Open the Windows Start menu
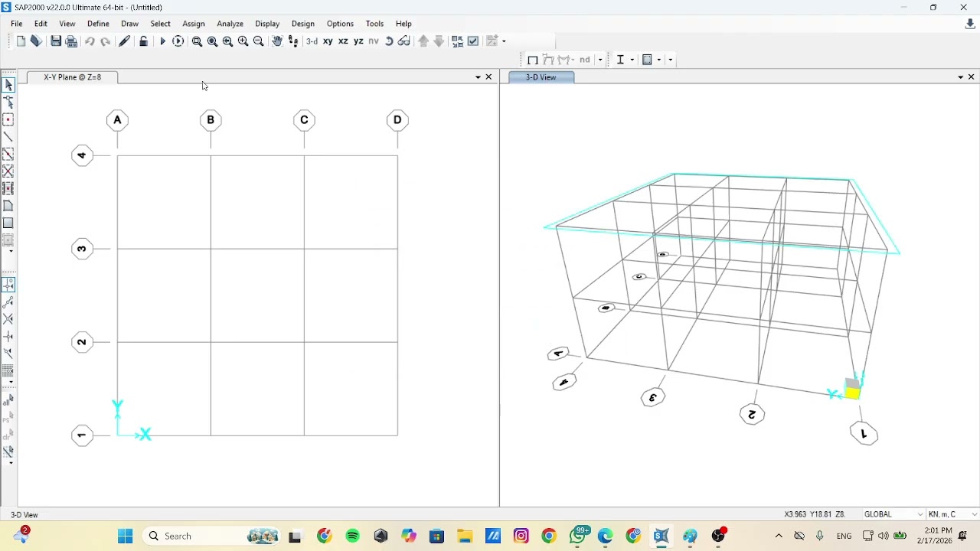The height and width of the screenshot is (551, 980). coord(126,536)
